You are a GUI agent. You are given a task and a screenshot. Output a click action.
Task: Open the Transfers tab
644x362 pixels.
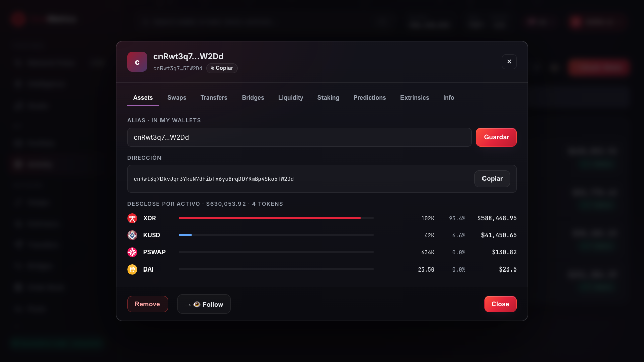[x=214, y=98]
